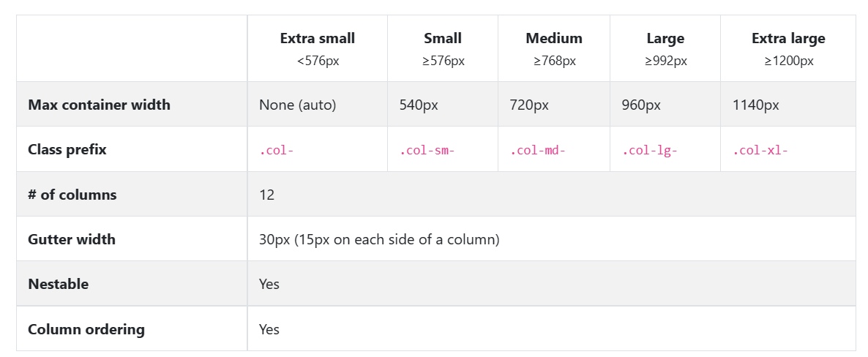Click the Large column header

coord(665,39)
